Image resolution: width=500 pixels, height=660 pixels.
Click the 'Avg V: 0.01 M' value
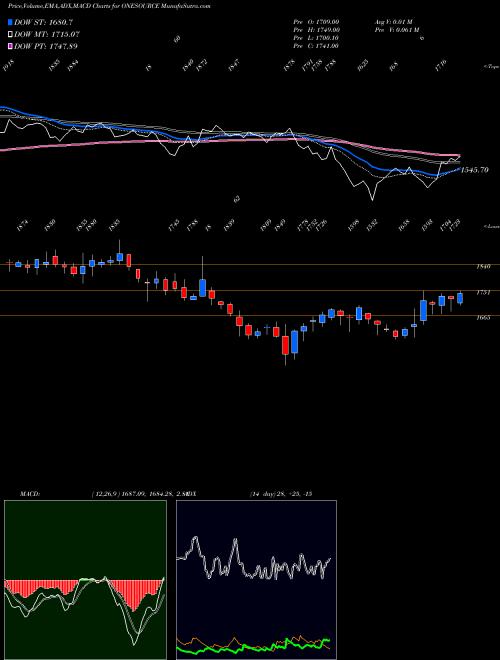tap(394, 22)
